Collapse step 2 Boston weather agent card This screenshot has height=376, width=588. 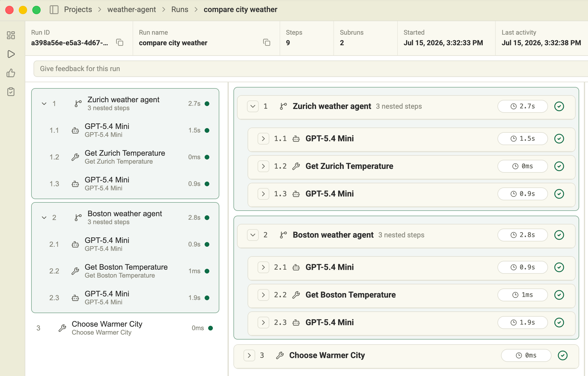(x=253, y=235)
